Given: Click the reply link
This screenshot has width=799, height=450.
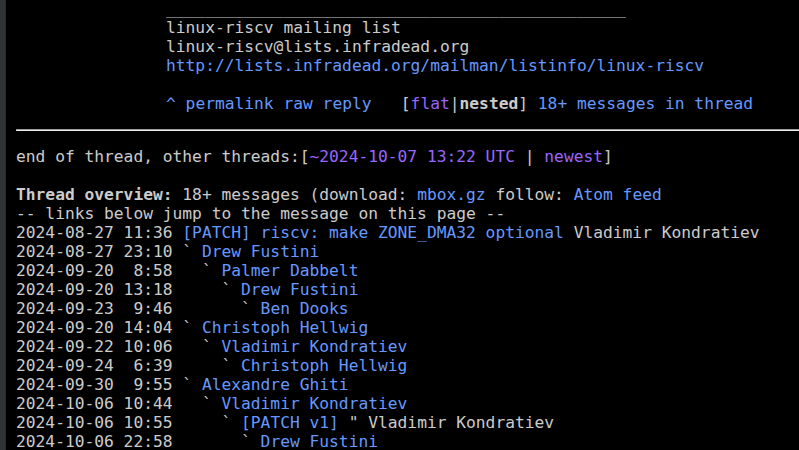Looking at the screenshot, I should click(x=347, y=104).
